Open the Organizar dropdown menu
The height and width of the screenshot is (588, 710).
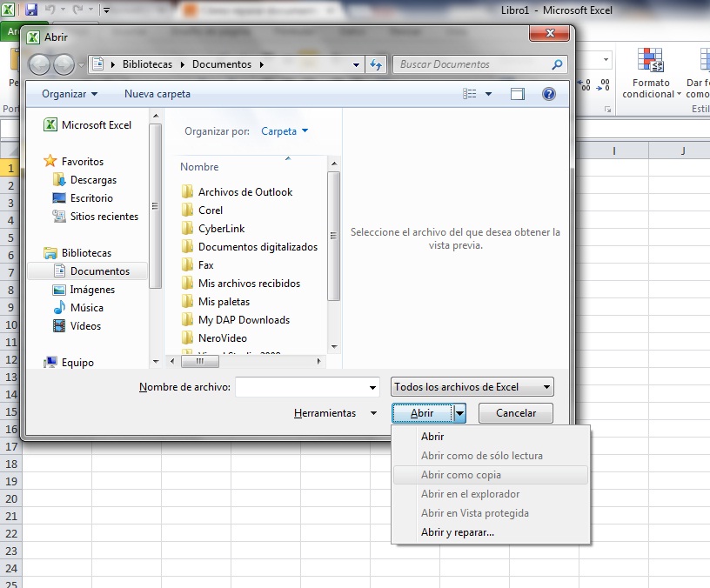tap(70, 94)
